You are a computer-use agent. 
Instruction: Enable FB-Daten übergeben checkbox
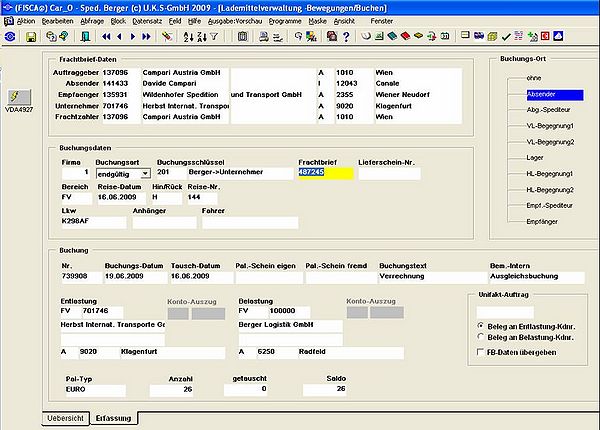[x=480, y=352]
